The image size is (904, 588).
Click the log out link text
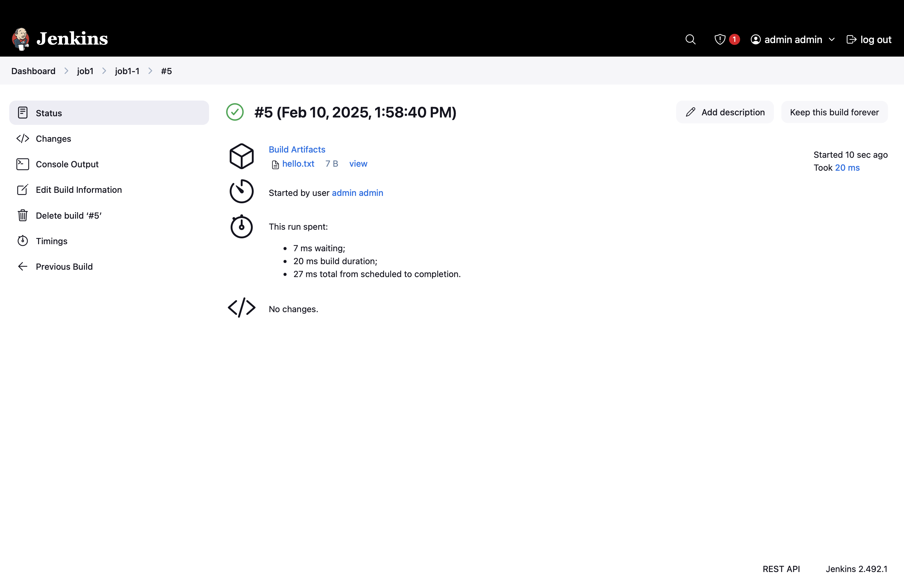pyautogui.click(x=875, y=39)
